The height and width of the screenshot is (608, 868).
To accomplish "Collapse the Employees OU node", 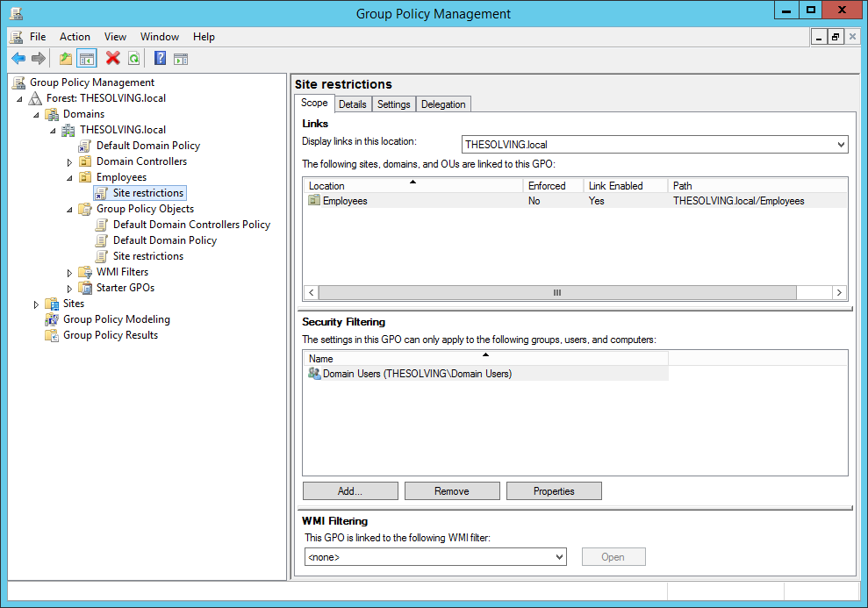I will point(69,178).
